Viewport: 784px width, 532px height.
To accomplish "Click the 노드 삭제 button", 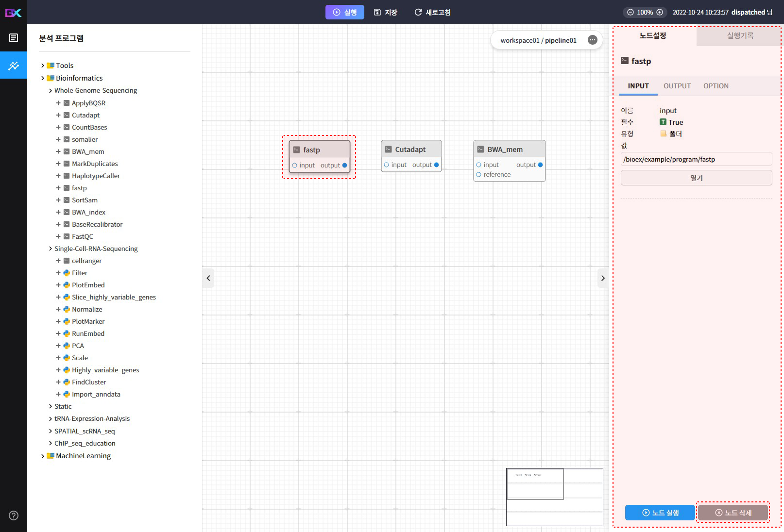I will (733, 513).
